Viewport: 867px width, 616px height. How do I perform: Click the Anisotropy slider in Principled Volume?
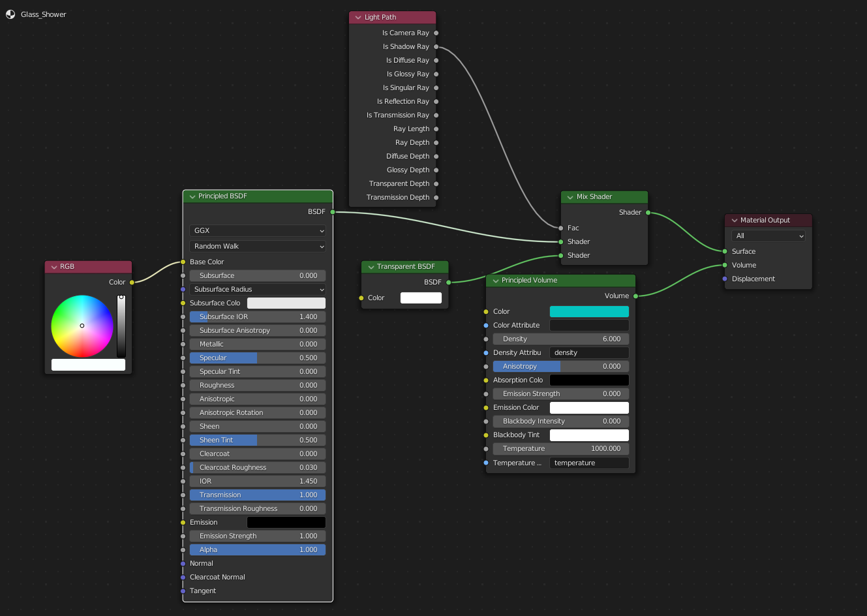tap(561, 367)
